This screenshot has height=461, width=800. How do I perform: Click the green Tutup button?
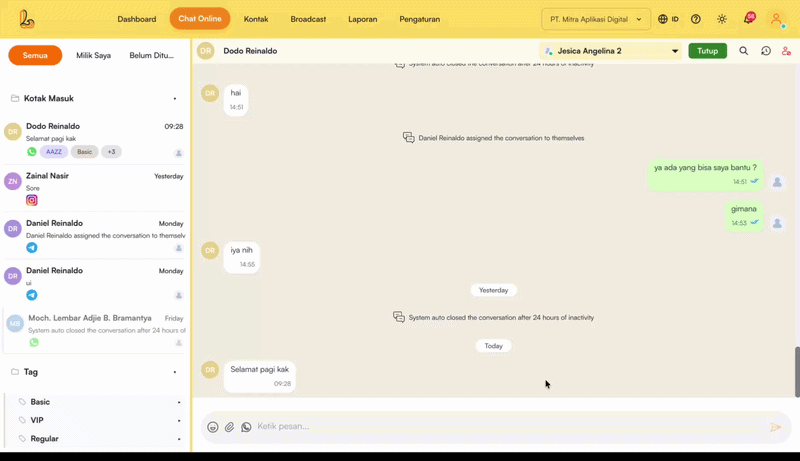tap(707, 51)
